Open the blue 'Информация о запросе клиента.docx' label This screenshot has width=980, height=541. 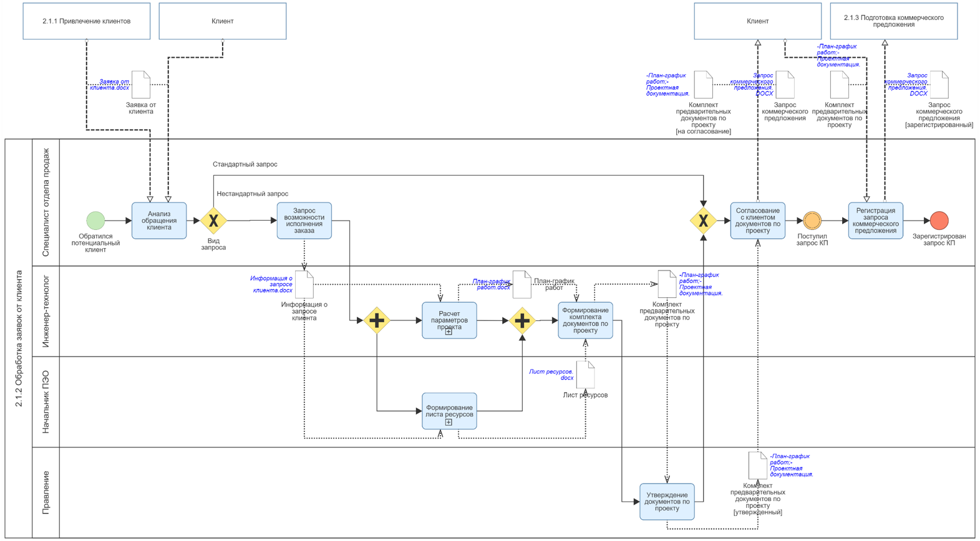271,284
